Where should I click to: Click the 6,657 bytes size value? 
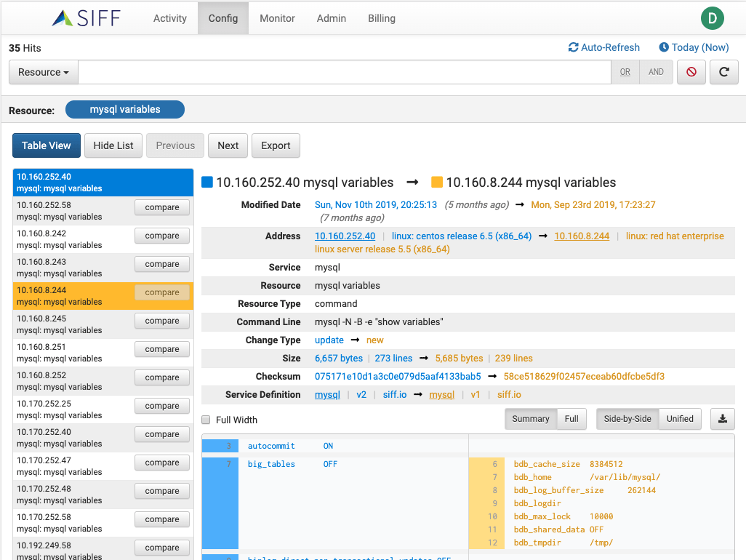tap(339, 359)
